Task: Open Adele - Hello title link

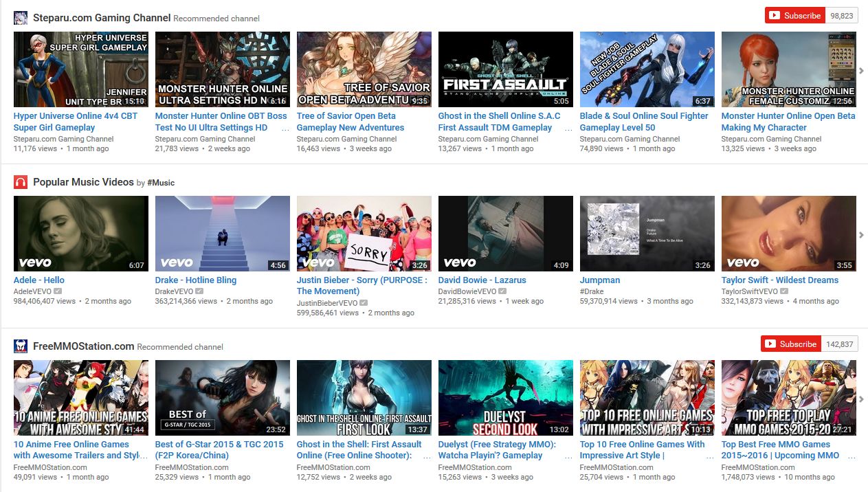Action: (x=39, y=280)
